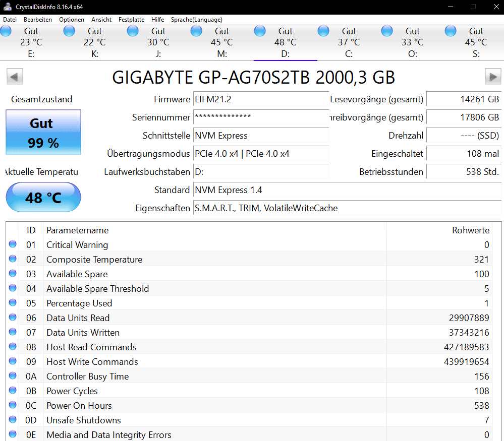Viewport: 504px width, 441px height.
Task: Click status dot for Power Cycles row
Action: pos(13,390)
